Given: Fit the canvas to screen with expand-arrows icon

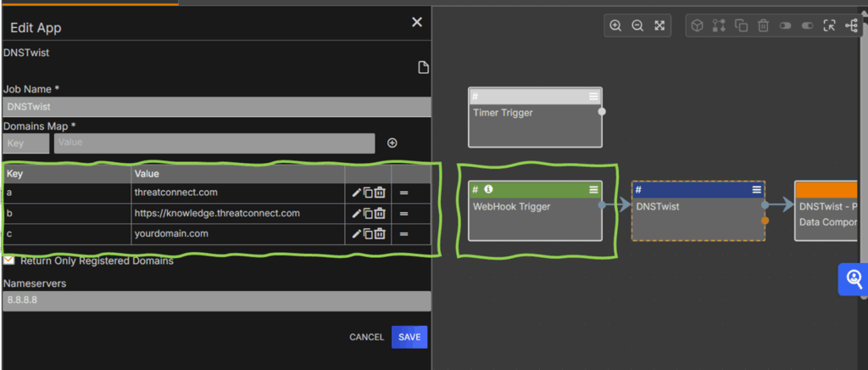Looking at the screenshot, I should (x=659, y=25).
